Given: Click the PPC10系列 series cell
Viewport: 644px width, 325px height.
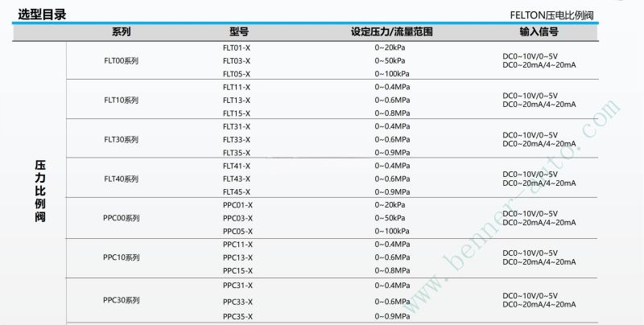Looking at the screenshot, I should (121, 257).
